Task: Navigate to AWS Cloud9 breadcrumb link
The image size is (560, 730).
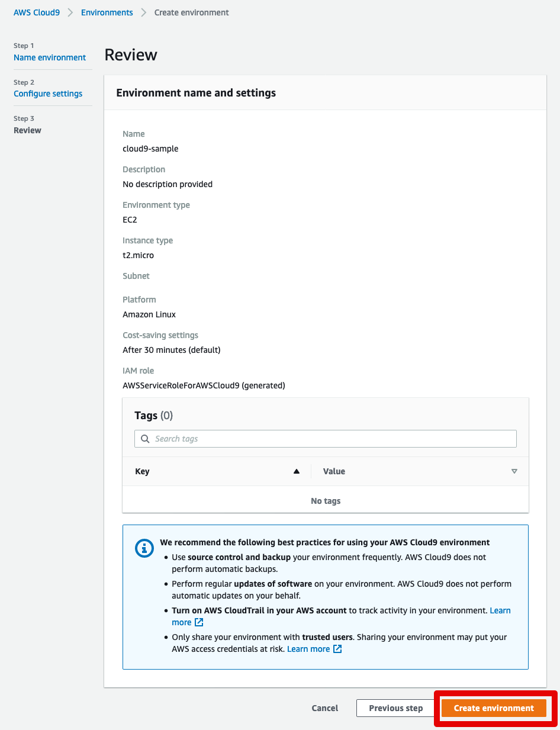Action: tap(37, 12)
